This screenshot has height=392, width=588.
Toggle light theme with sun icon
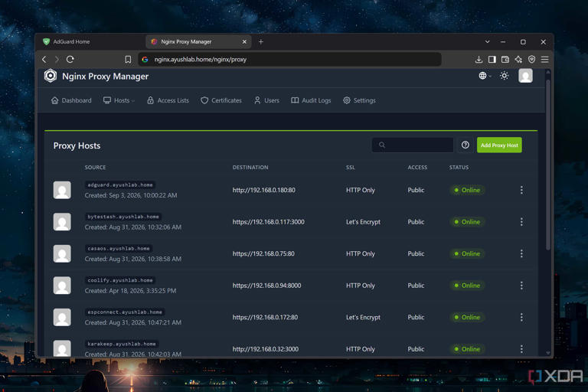[505, 76]
